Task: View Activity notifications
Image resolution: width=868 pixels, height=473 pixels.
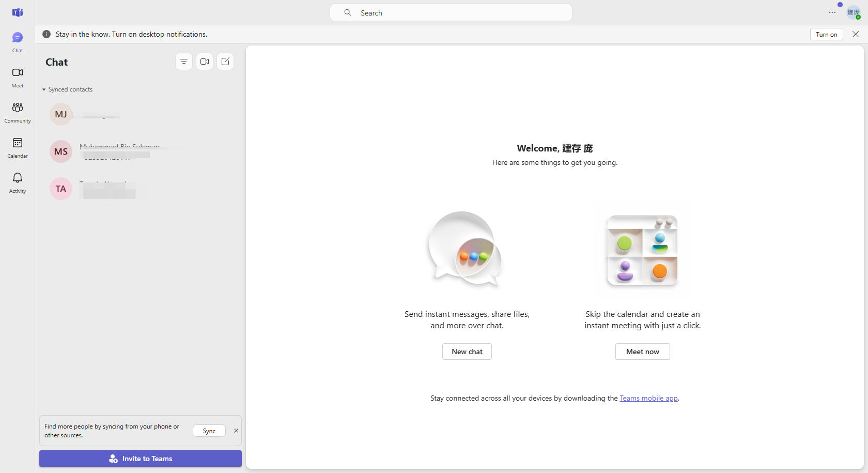Action: (x=17, y=181)
